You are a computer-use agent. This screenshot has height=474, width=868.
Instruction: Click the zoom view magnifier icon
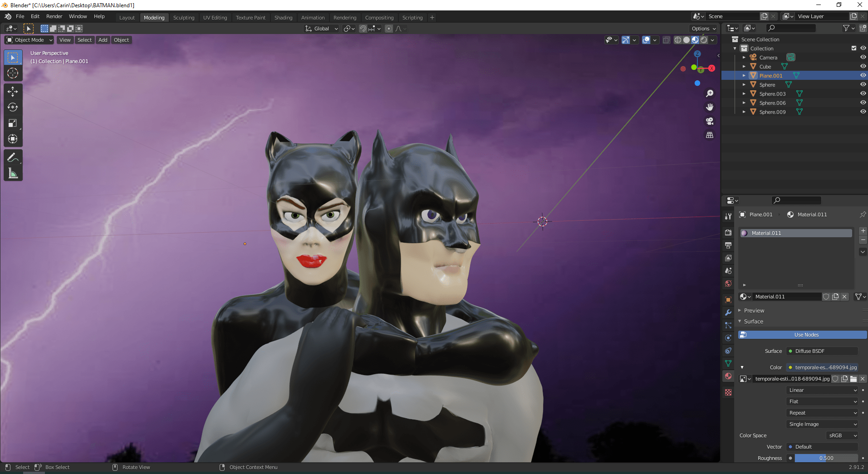(710, 93)
